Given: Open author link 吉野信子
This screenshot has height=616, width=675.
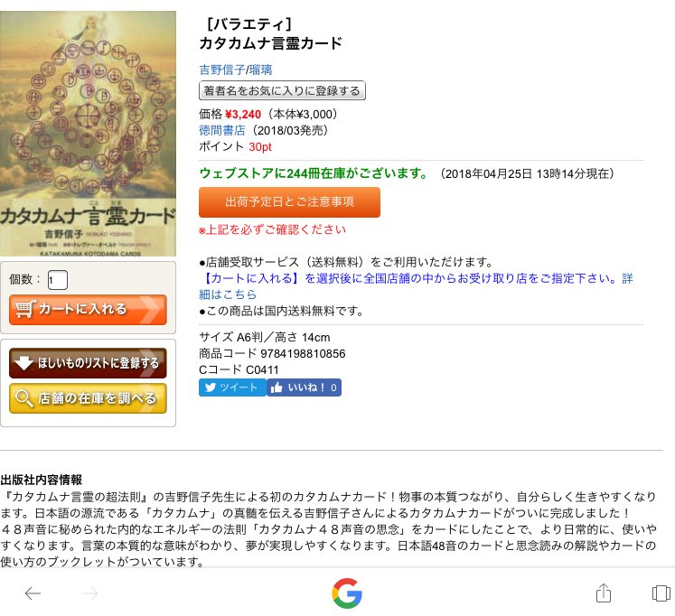Looking at the screenshot, I should (221, 70).
